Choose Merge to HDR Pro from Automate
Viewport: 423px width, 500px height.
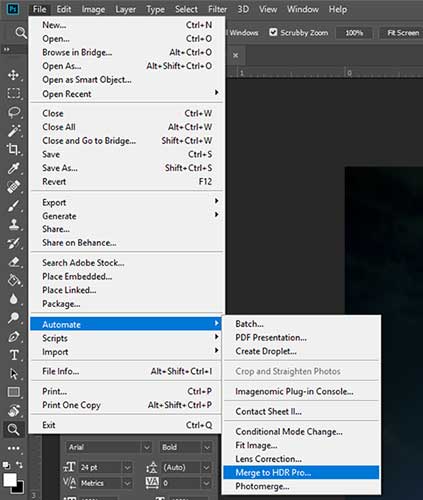(x=301, y=472)
